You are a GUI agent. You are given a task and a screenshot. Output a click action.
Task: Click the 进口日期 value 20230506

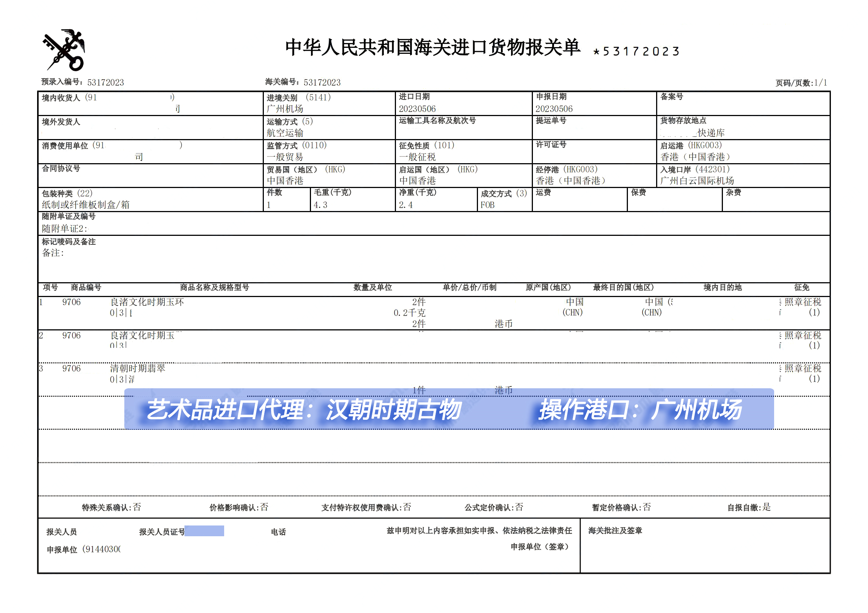click(417, 109)
